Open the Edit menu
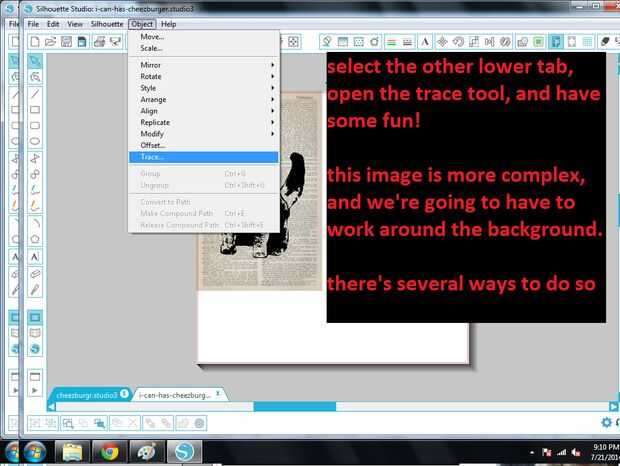Image resolution: width=620 pixels, height=466 pixels. pyautogui.click(x=53, y=24)
